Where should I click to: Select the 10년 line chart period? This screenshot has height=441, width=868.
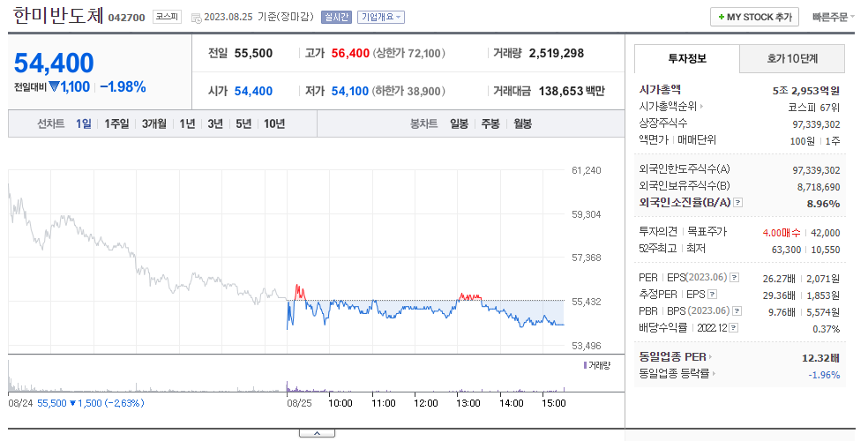click(x=274, y=123)
